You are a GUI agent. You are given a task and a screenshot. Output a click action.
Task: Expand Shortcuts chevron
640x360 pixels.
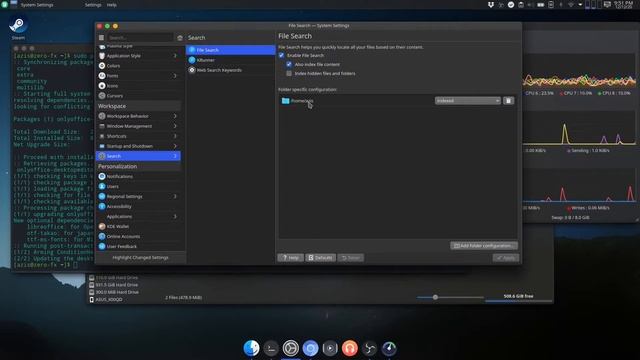(x=175, y=136)
